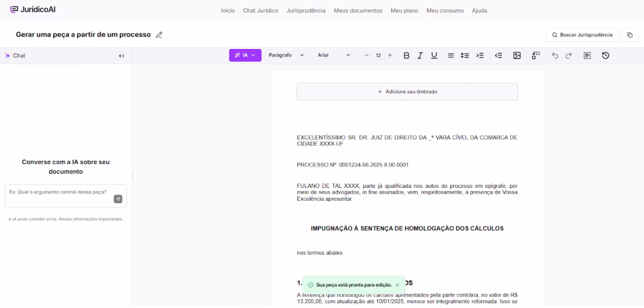This screenshot has width=644, height=308.
Task: Toggle italic formatting
Action: click(420, 55)
